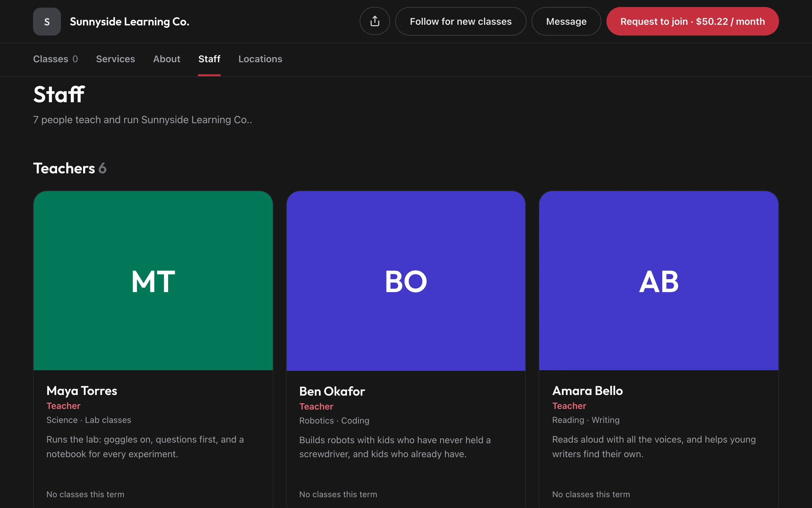Click the Sunnyside 'S' logo avatar
This screenshot has height=508, width=812.
[47, 22]
